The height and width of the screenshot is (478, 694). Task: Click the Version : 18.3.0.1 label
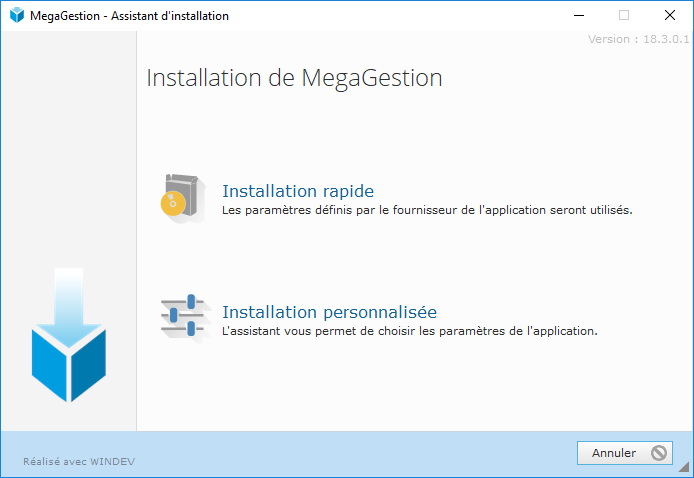(x=638, y=39)
